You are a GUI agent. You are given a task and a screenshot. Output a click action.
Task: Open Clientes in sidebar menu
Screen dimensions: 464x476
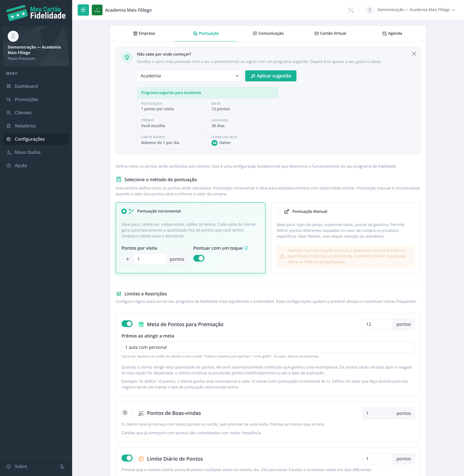pos(36,113)
